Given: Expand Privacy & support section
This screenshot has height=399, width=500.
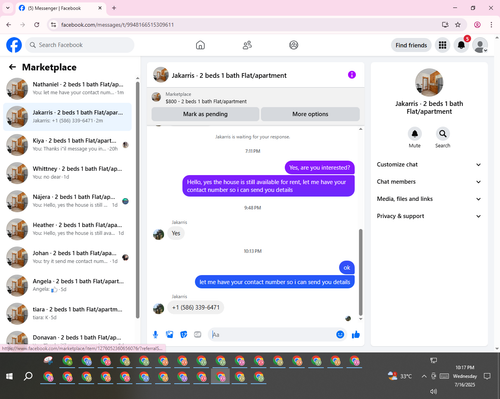Looking at the screenshot, I should click(429, 216).
